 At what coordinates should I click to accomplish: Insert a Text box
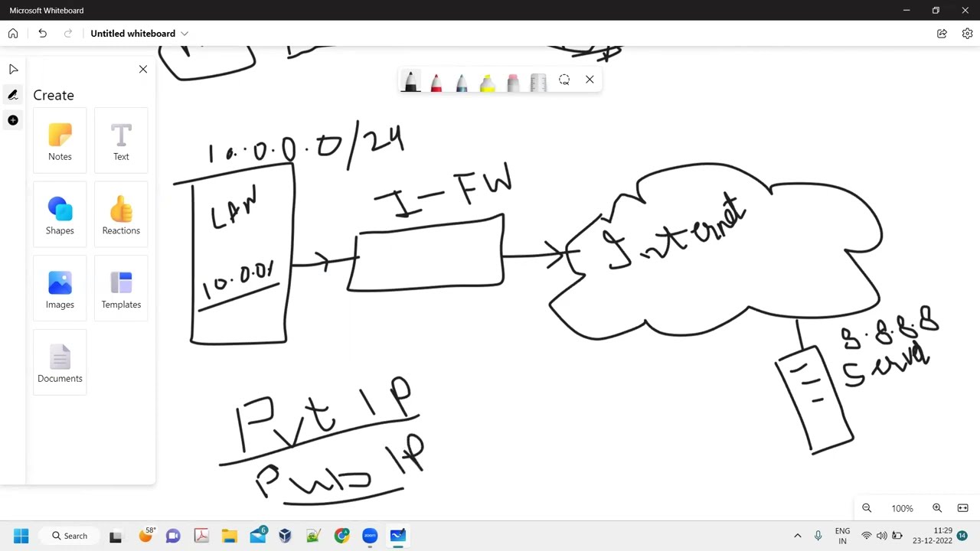[x=121, y=141]
